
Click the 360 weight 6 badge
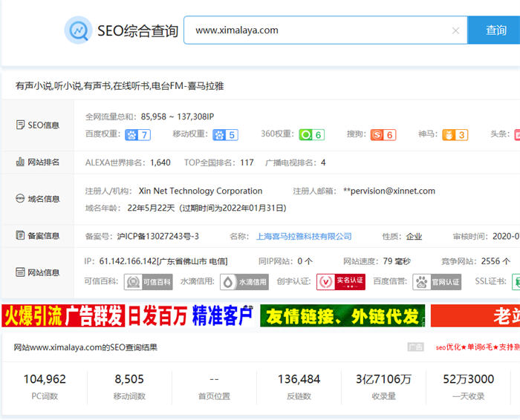point(311,134)
